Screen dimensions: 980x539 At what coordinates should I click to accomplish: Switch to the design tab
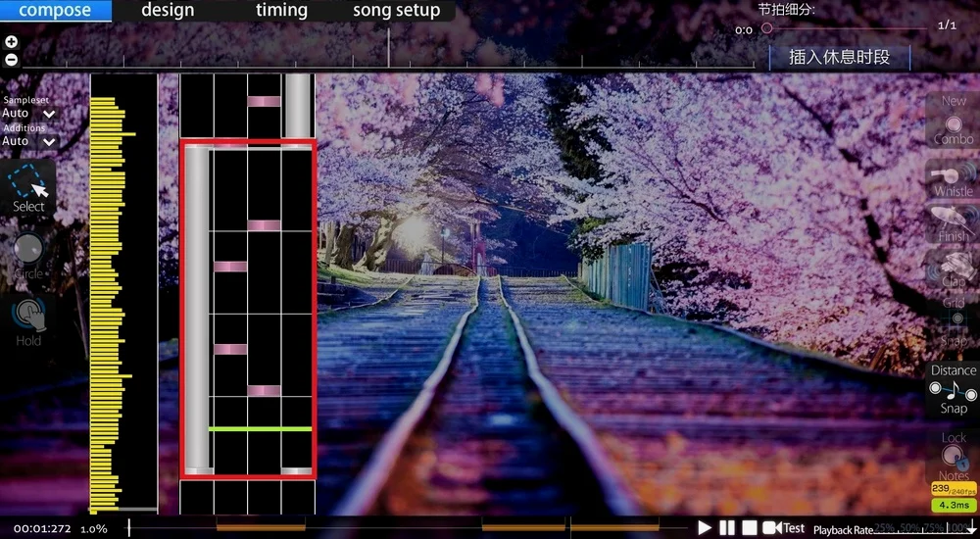[x=168, y=11]
